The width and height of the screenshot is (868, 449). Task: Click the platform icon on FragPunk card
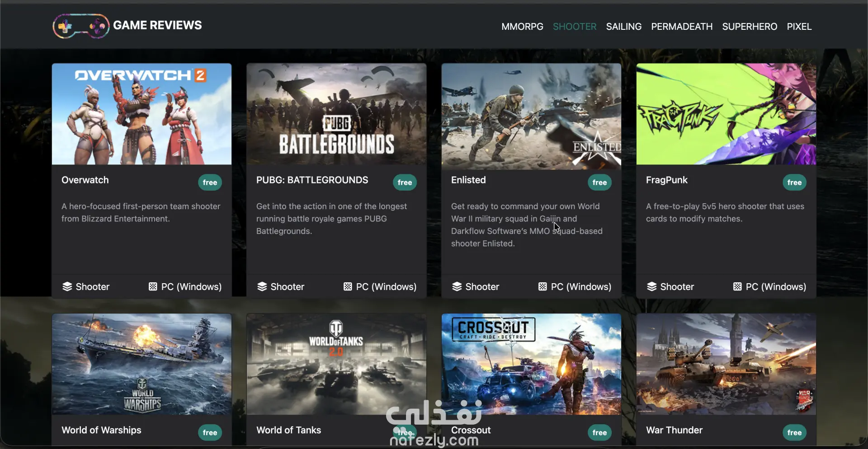[x=737, y=287]
